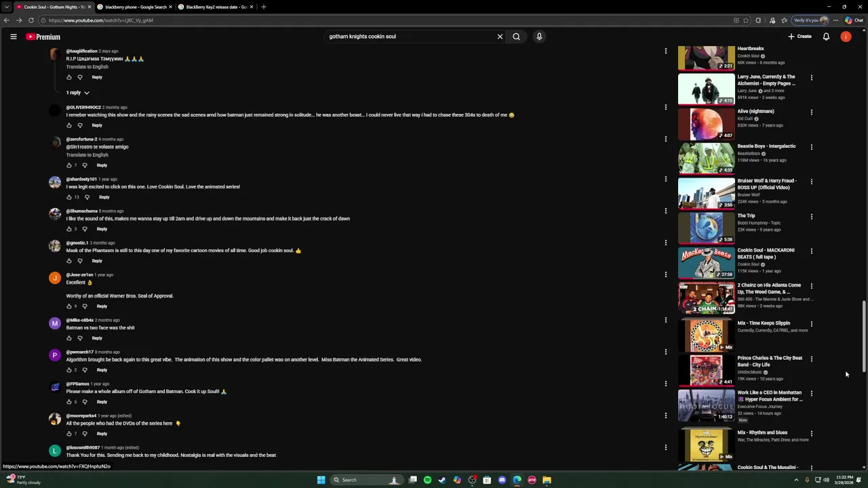Viewport: 868px width, 488px height.
Task: Reply to @Mike-o8b4x's comment
Action: click(97, 338)
